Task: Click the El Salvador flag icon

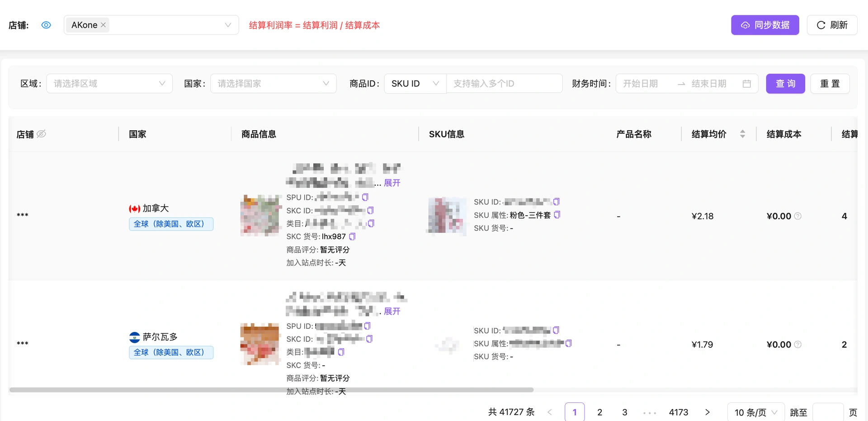Action: [x=134, y=337]
